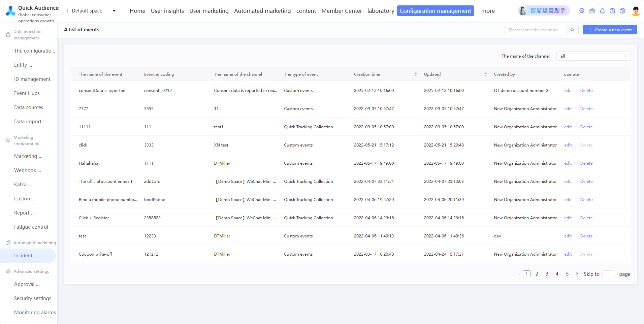The image size is (644, 324).
Task: Delete the 'test' event by dev
Action: [586, 236]
